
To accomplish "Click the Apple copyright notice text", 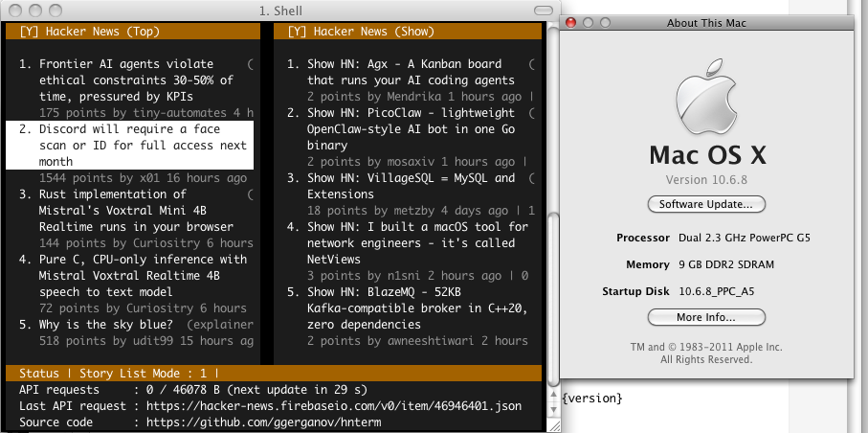I will pyautogui.click(x=706, y=353).
